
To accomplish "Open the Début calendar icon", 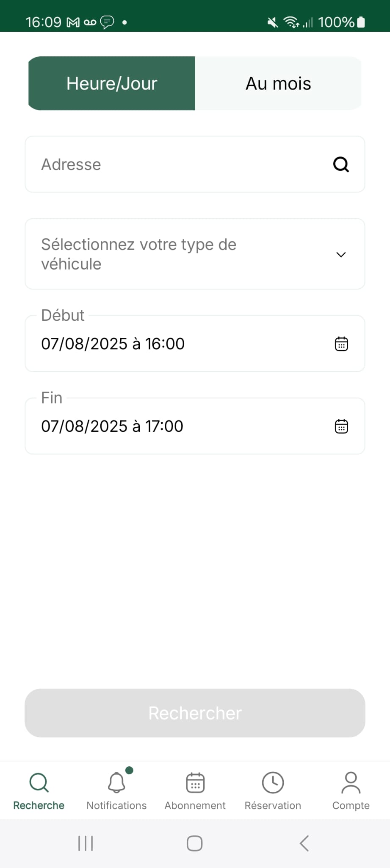I will pyautogui.click(x=341, y=344).
